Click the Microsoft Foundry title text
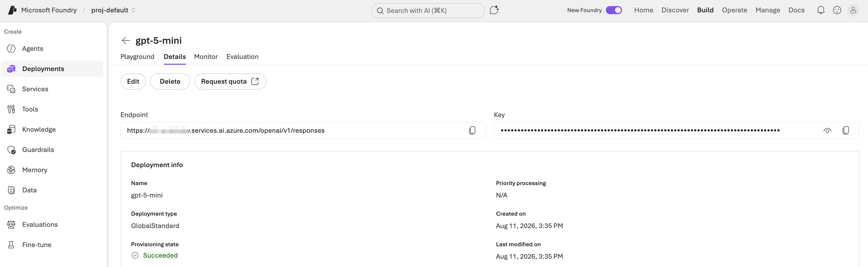 click(x=49, y=10)
